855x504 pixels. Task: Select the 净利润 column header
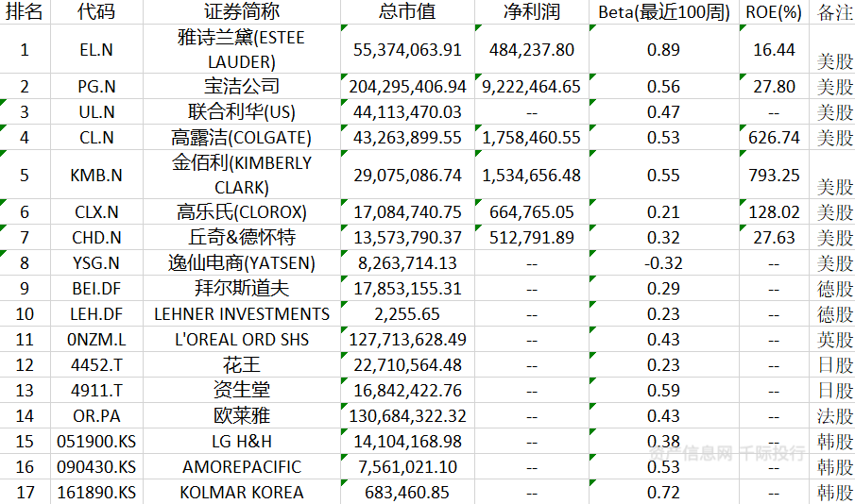pos(532,12)
